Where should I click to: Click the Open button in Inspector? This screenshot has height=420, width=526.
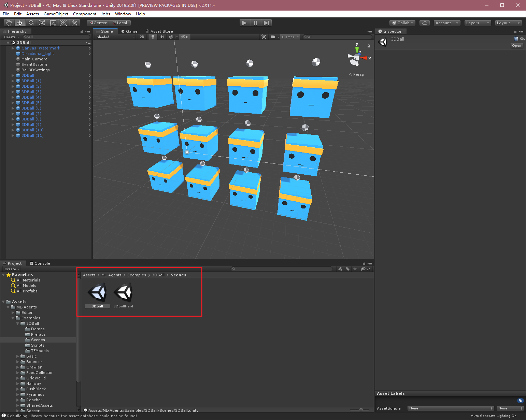point(516,46)
